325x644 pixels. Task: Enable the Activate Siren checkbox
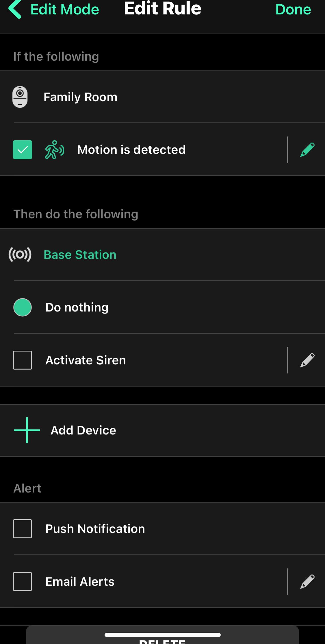pos(23,360)
